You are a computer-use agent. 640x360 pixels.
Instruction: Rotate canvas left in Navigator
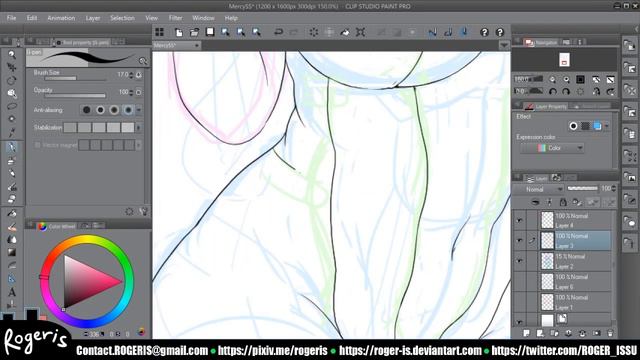point(552,91)
